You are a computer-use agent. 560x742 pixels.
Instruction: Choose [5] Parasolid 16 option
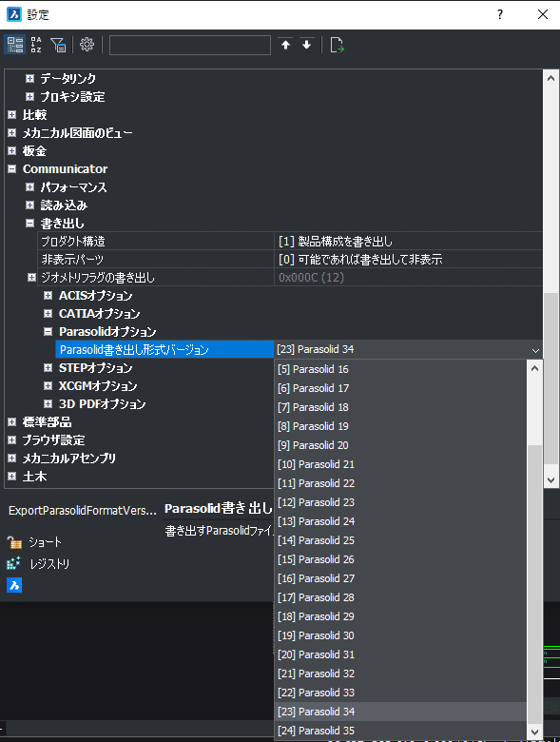coord(400,369)
